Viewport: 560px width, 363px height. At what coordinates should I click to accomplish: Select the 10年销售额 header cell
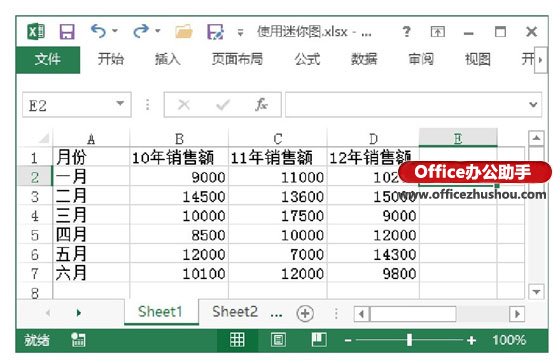pyautogui.click(x=179, y=158)
